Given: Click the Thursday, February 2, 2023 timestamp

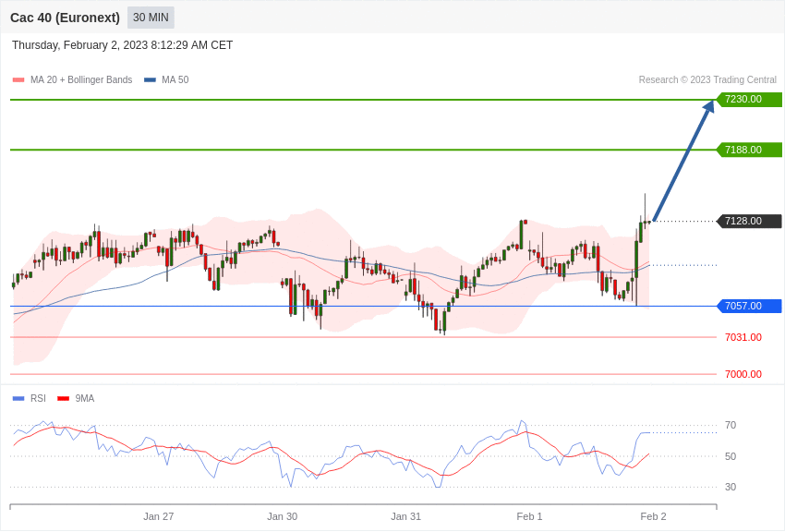Looking at the screenshot, I should tap(122, 45).
